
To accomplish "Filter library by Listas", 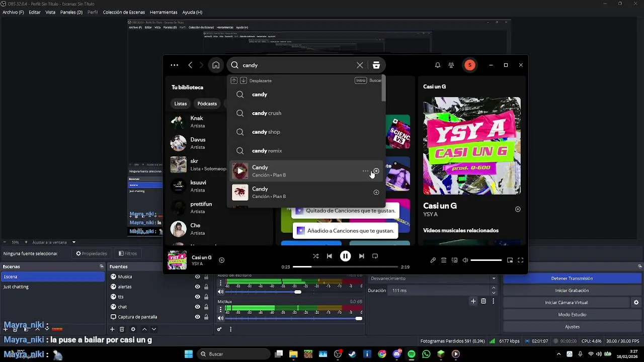I will coord(181,104).
